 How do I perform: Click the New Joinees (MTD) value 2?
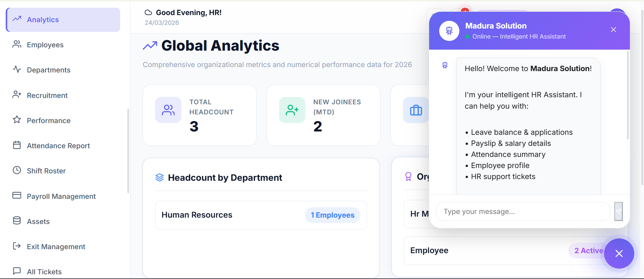(x=318, y=127)
